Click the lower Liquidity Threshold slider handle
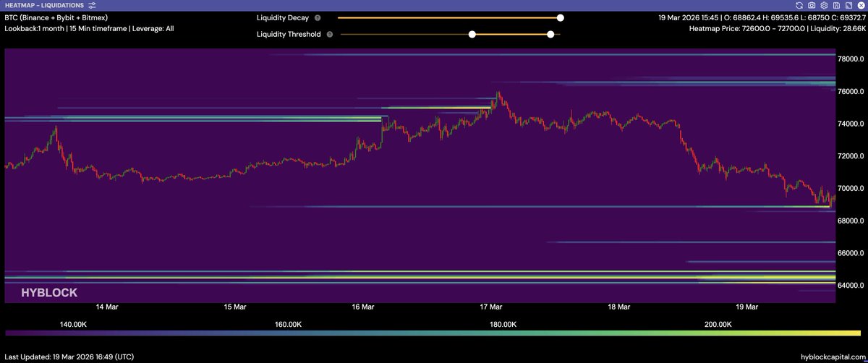 (x=472, y=34)
